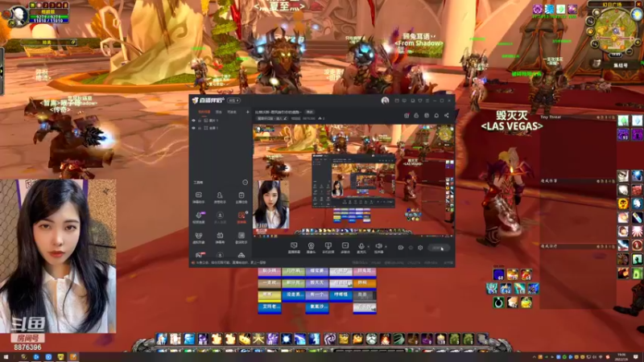The image size is (644, 362).
Task: Select the orange raid frame
Action: (x=365, y=283)
